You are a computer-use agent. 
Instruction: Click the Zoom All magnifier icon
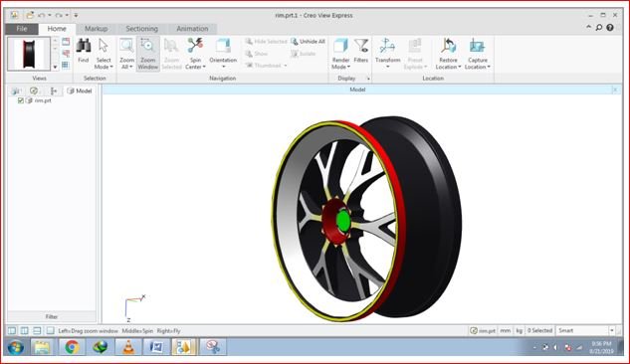click(x=126, y=46)
